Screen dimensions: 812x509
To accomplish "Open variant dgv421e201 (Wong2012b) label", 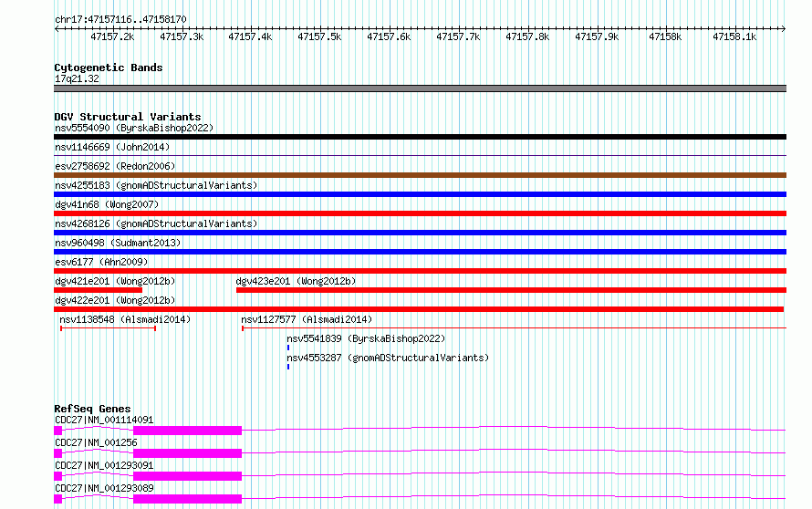I will click(115, 281).
